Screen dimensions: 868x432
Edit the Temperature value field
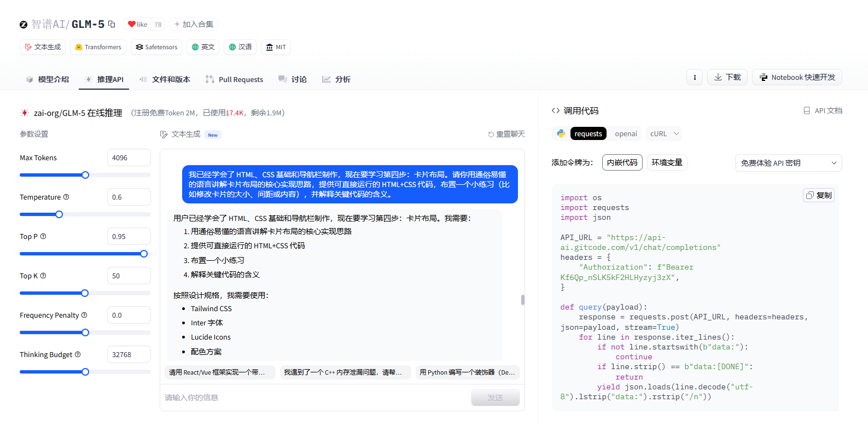(x=129, y=197)
